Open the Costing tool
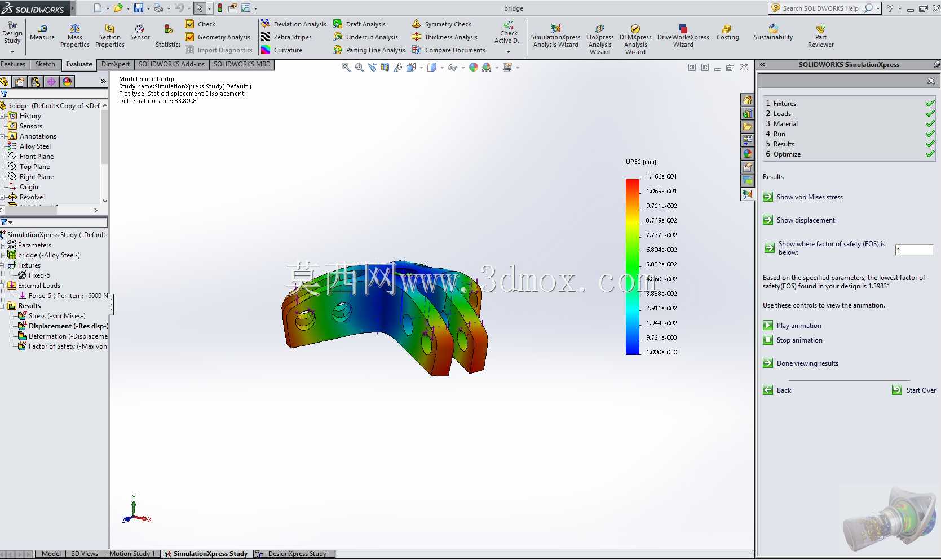The image size is (941, 560). point(727,33)
